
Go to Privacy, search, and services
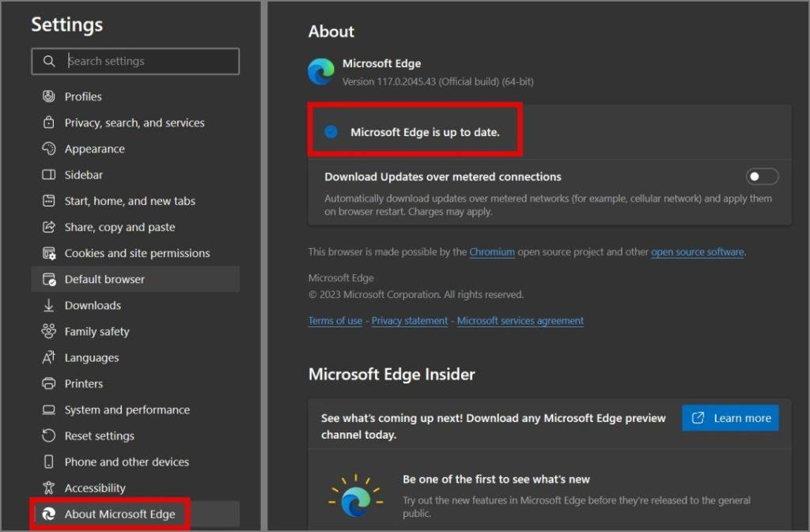[x=135, y=123]
